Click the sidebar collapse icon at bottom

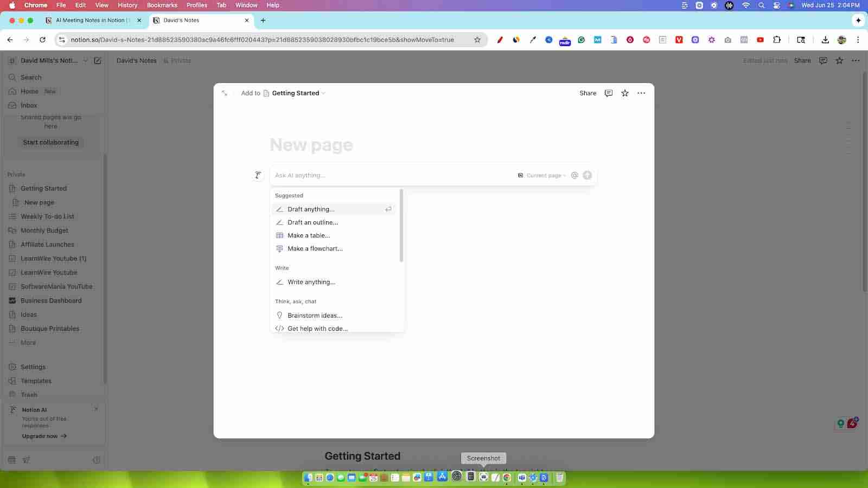[97, 460]
